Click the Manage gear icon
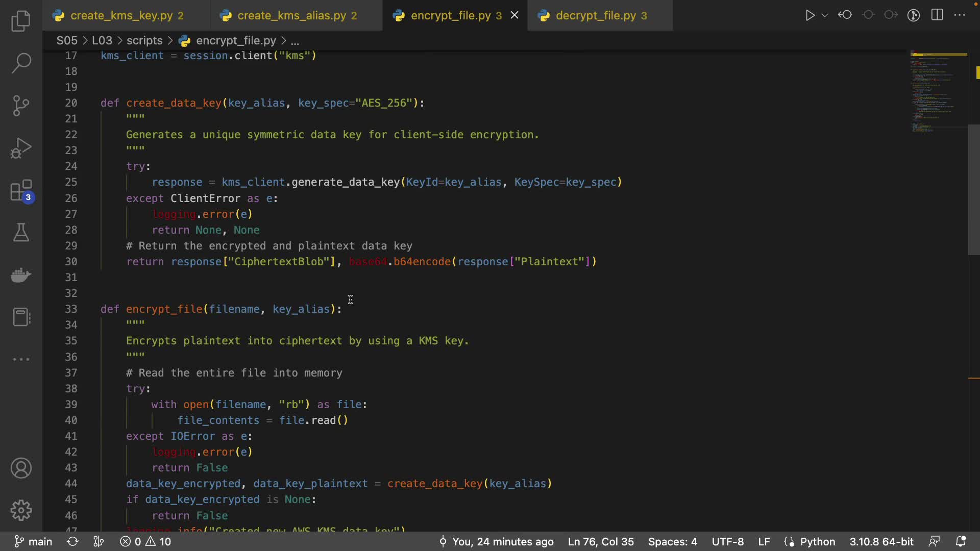The height and width of the screenshot is (551, 980). coord(21,510)
